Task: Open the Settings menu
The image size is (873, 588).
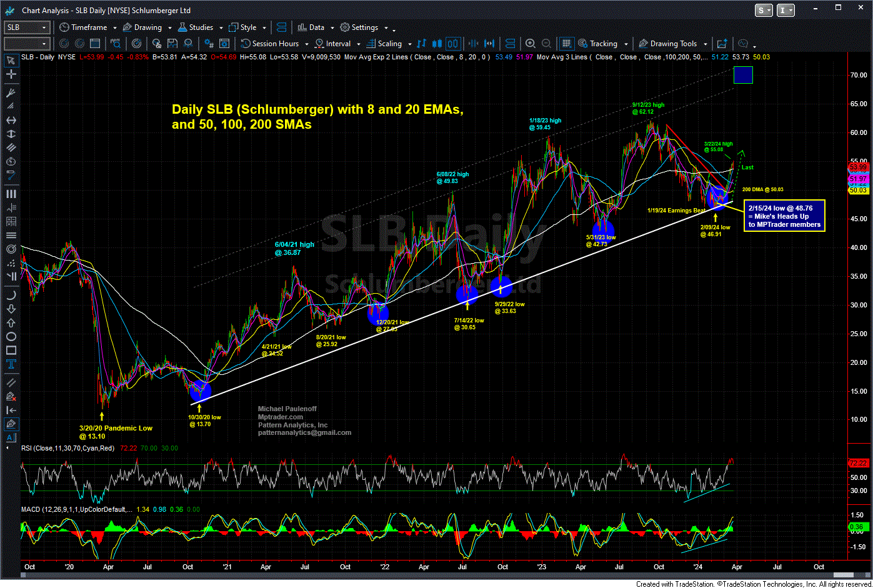Action: point(359,27)
